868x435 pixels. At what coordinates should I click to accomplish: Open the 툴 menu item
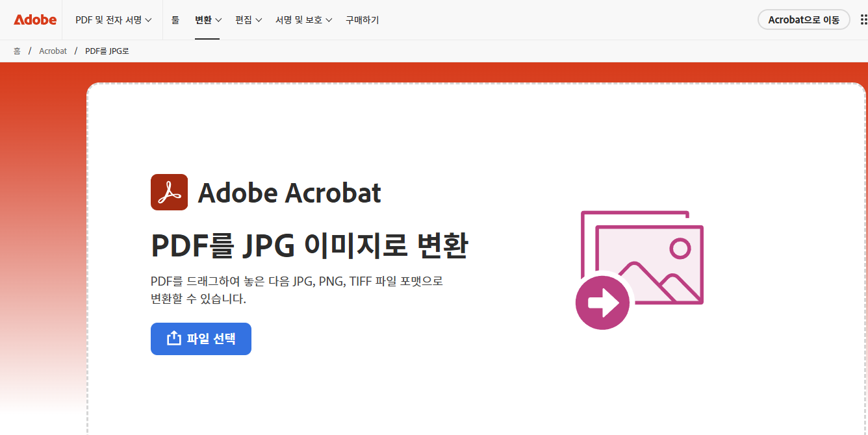pos(175,20)
